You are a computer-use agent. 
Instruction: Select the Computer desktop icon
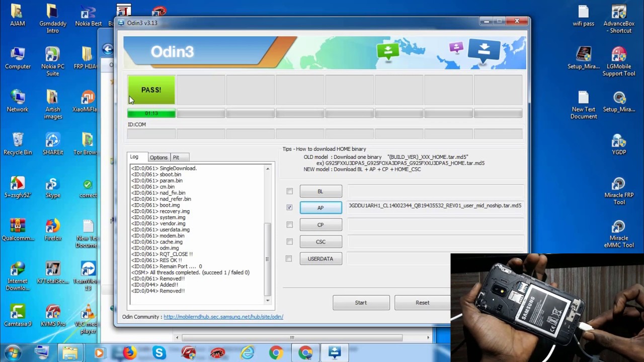(x=18, y=58)
